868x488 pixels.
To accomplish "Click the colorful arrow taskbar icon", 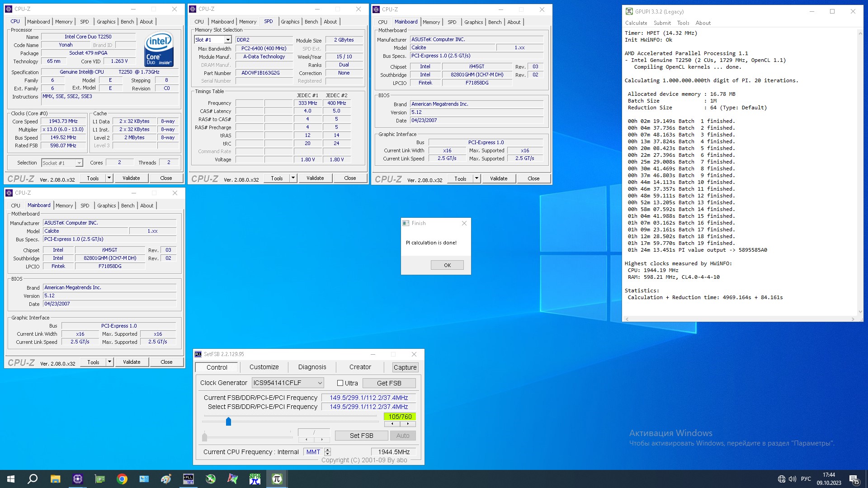I will point(232,479).
